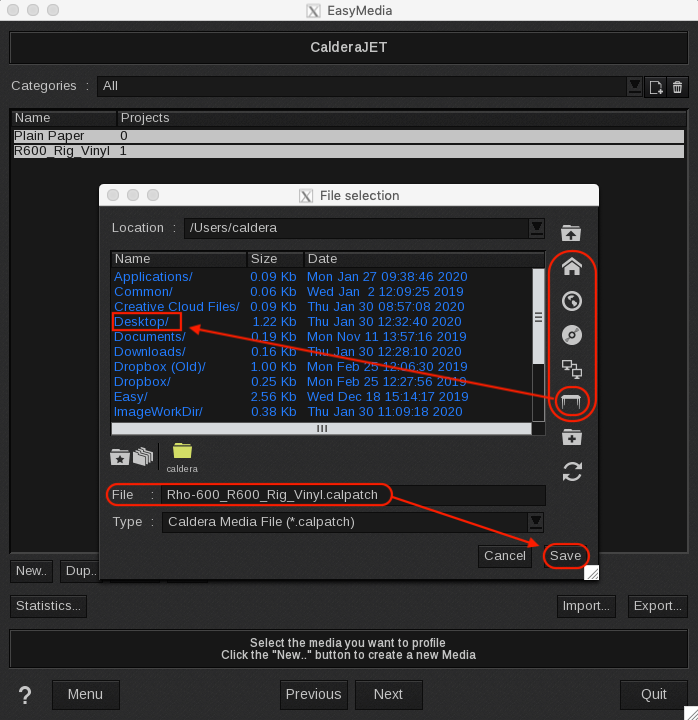The width and height of the screenshot is (698, 720).
Task: Expand the file Type dropdown
Action: (x=536, y=522)
